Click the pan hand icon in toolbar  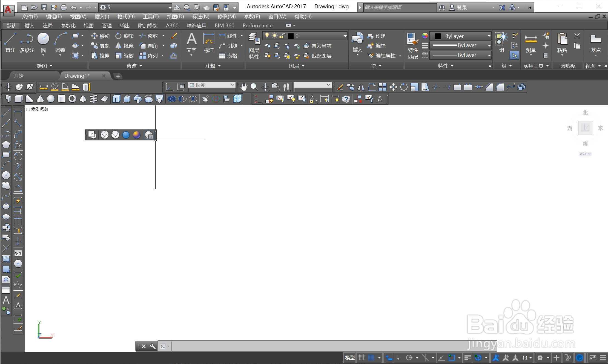[243, 87]
